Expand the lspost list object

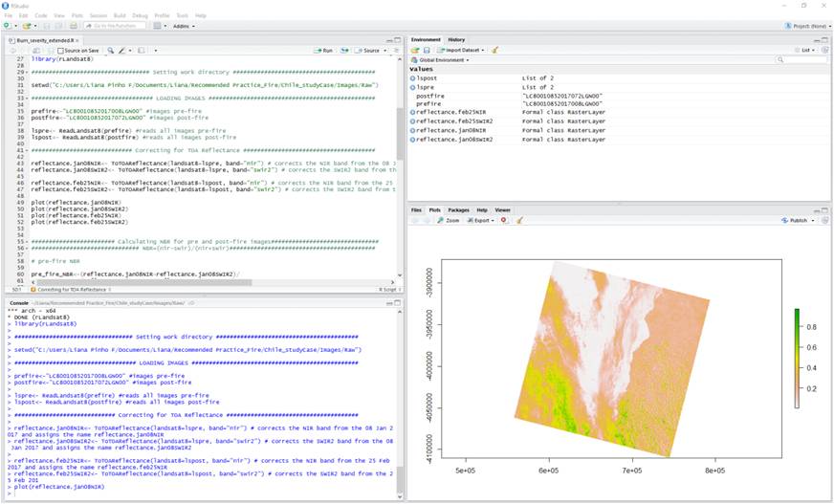413,78
